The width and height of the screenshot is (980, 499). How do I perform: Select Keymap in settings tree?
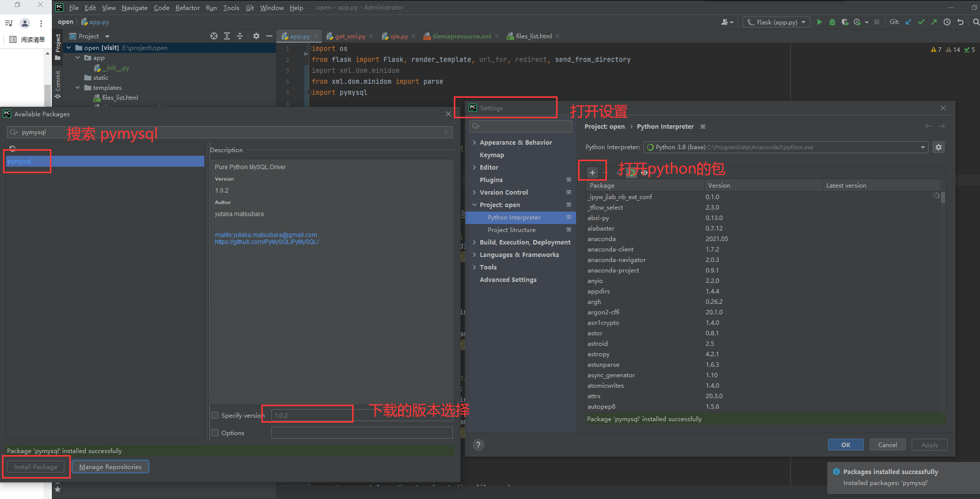(492, 155)
